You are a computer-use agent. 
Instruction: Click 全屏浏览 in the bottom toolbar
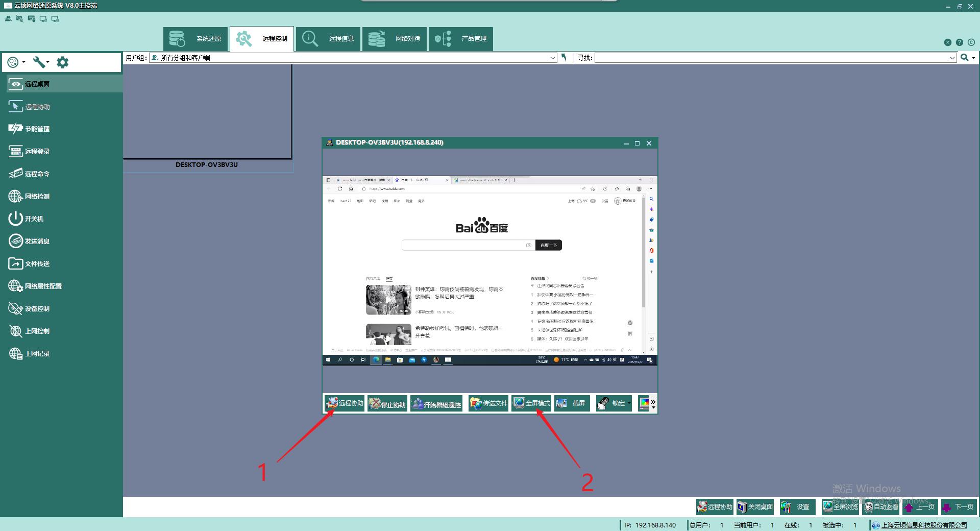[x=840, y=507]
